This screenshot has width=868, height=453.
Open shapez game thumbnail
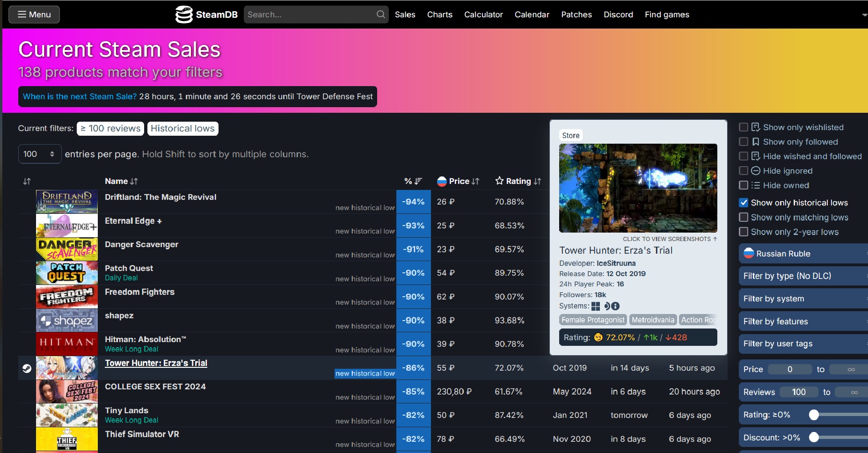[67, 321]
